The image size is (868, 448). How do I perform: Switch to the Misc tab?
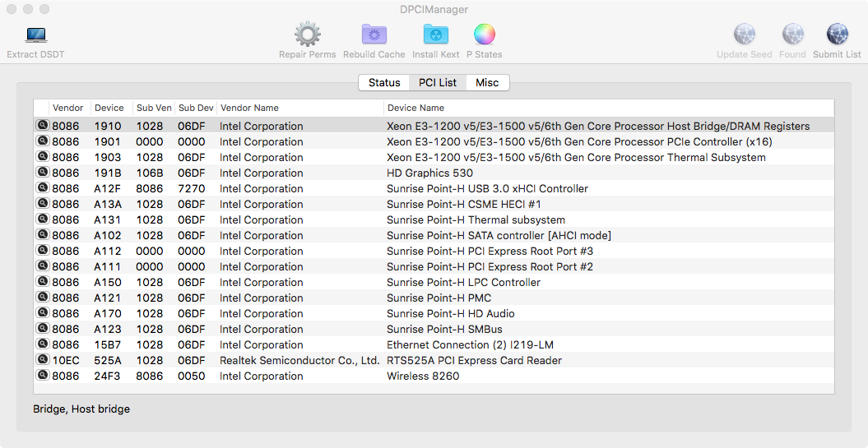487,83
